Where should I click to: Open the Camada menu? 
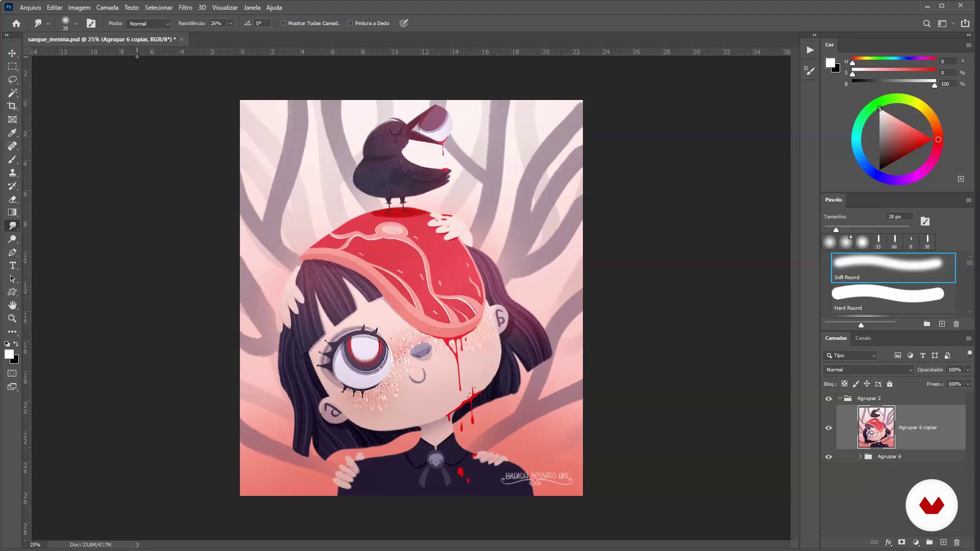click(x=107, y=8)
